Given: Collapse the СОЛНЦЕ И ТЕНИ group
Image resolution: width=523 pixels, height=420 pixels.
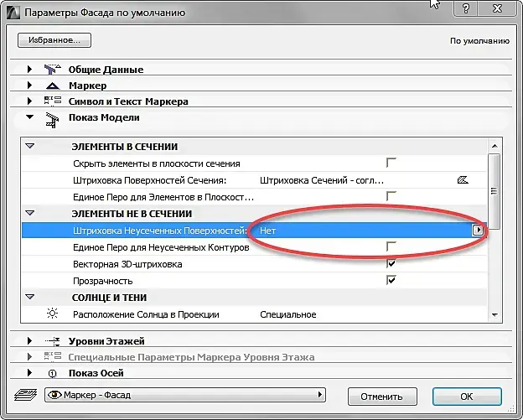Looking at the screenshot, I should point(30,297).
